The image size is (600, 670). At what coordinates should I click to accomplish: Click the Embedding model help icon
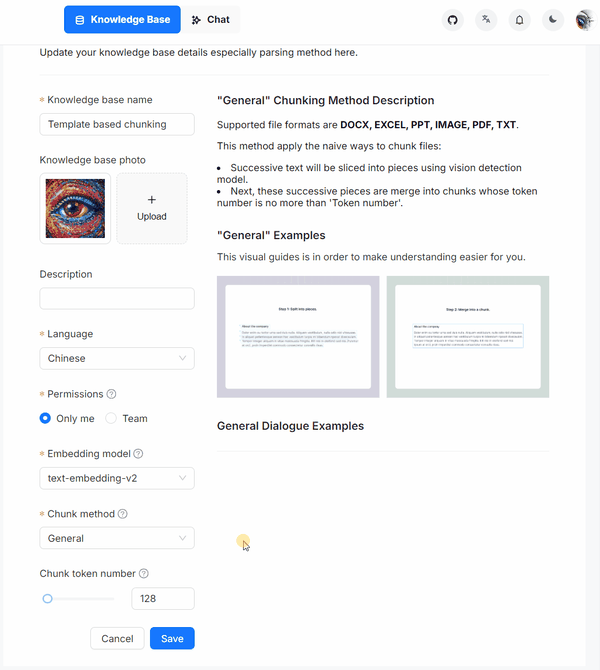138,454
